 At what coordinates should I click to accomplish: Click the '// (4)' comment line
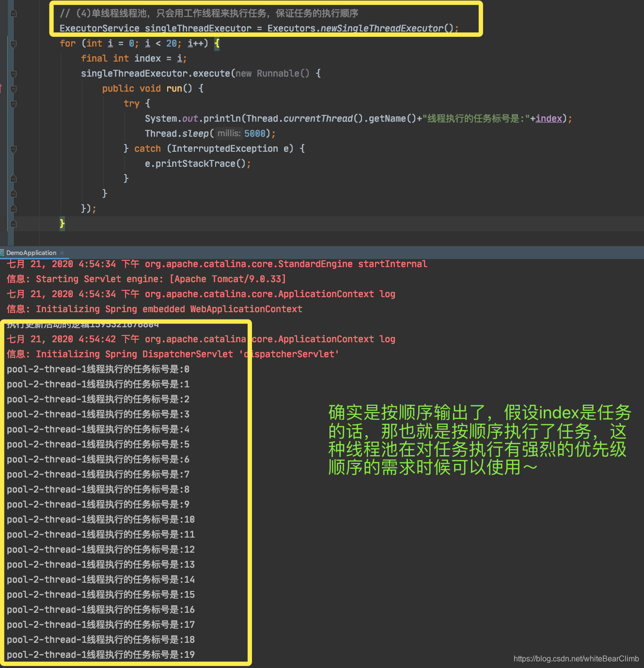click(209, 14)
